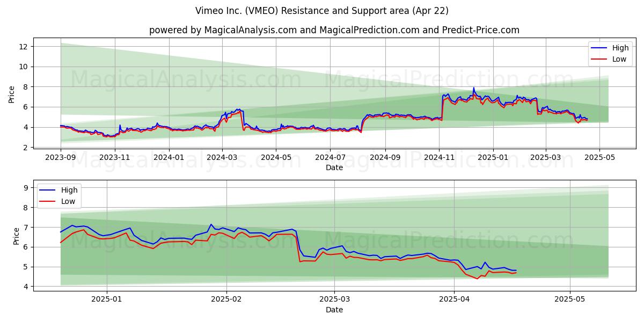This screenshot has height=322, width=644.
Task: Click the 2024-09 tick label on top chart
Action: (x=385, y=157)
